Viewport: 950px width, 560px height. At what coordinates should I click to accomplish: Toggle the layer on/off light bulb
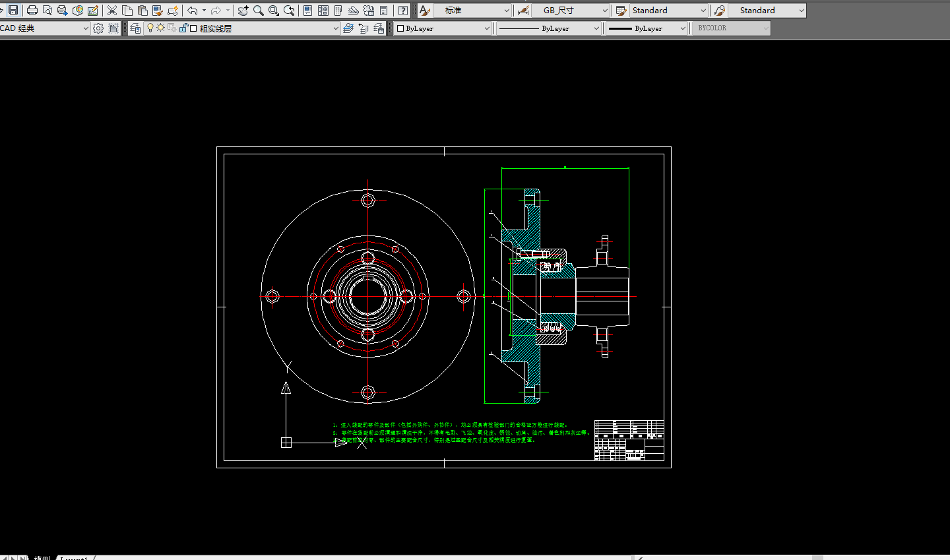(x=150, y=28)
